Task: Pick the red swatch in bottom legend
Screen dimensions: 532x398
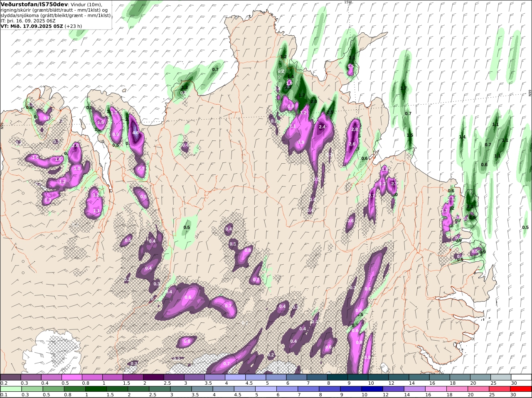Action: (x=522, y=389)
